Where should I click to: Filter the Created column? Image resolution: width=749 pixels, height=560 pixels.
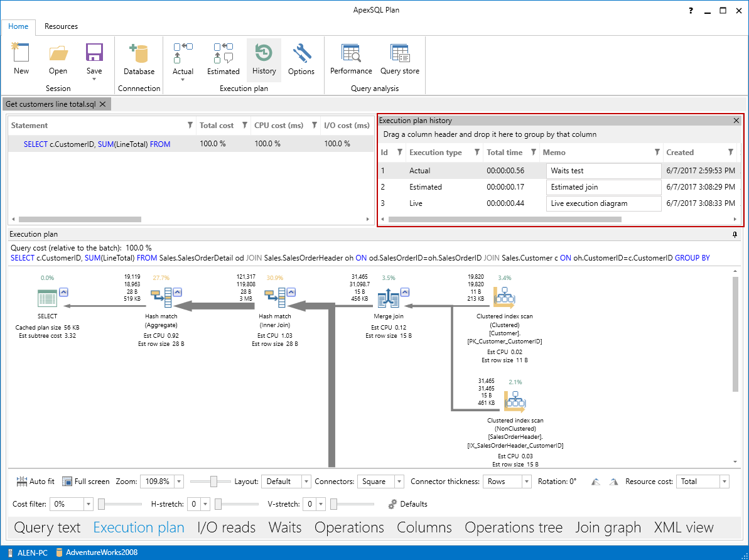point(730,152)
